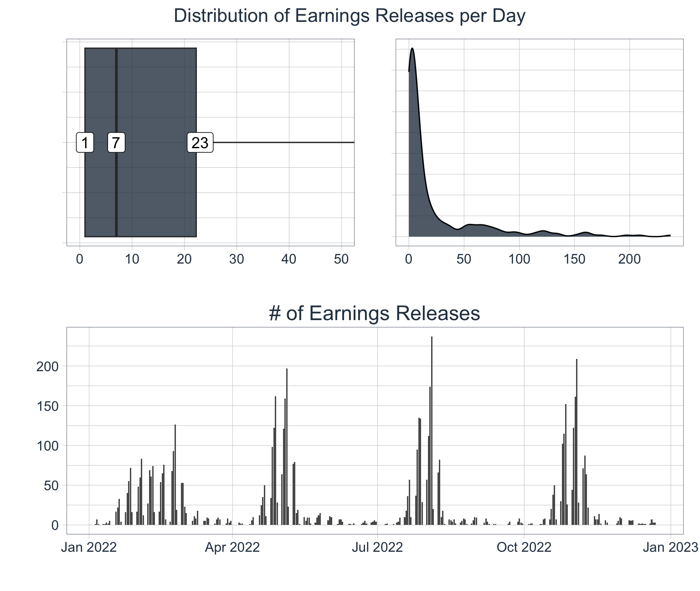Click the box plot x-axis tick "50"
This screenshot has width=700, height=591.
341,259
